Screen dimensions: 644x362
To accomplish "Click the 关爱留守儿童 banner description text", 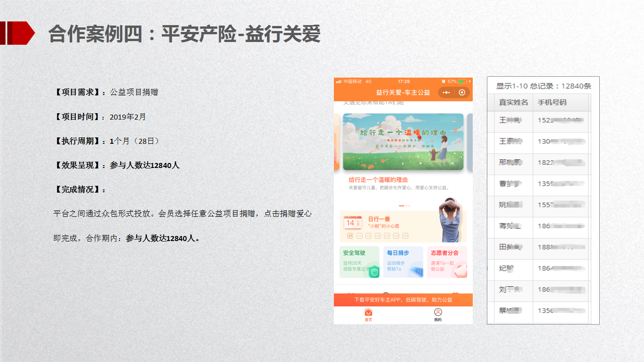I will [x=400, y=188].
